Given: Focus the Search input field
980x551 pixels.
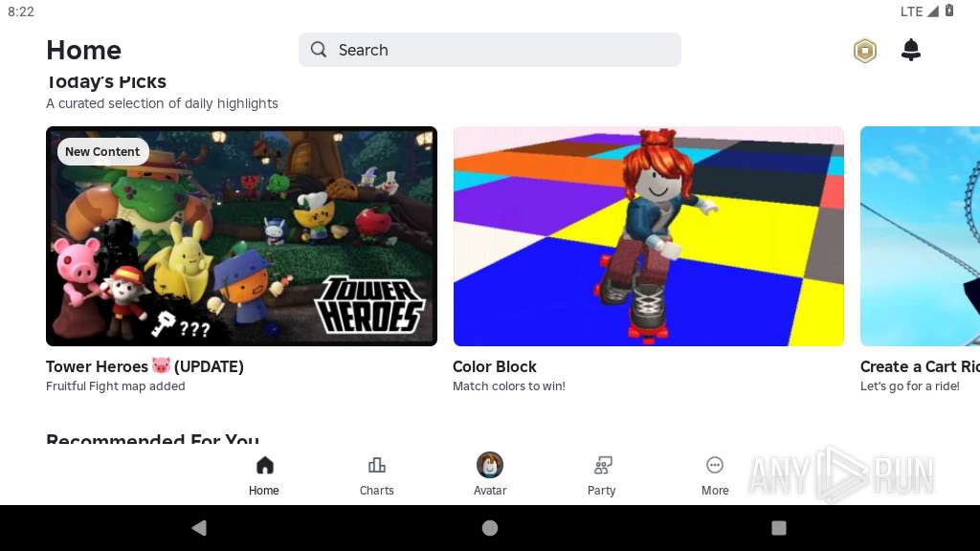Looking at the screenshot, I should [x=489, y=50].
